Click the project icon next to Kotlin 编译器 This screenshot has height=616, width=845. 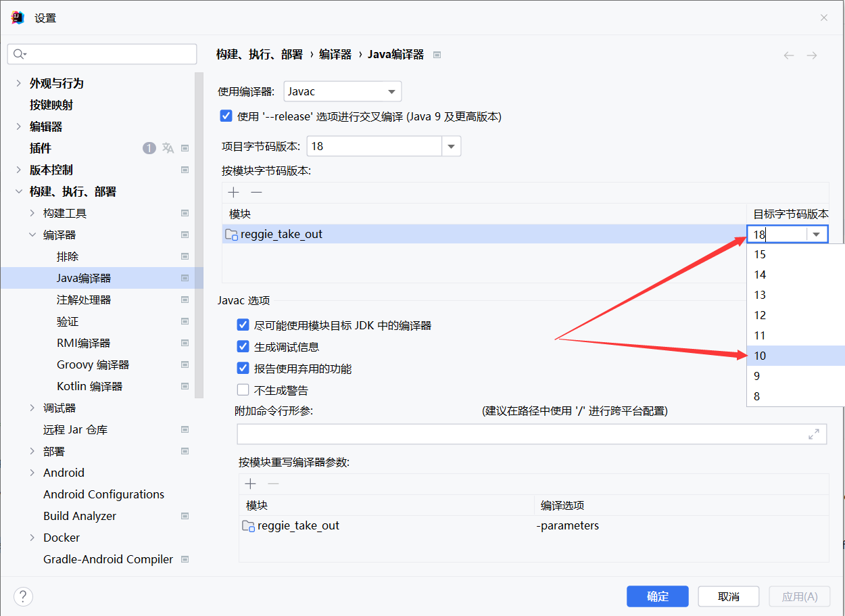(x=185, y=386)
